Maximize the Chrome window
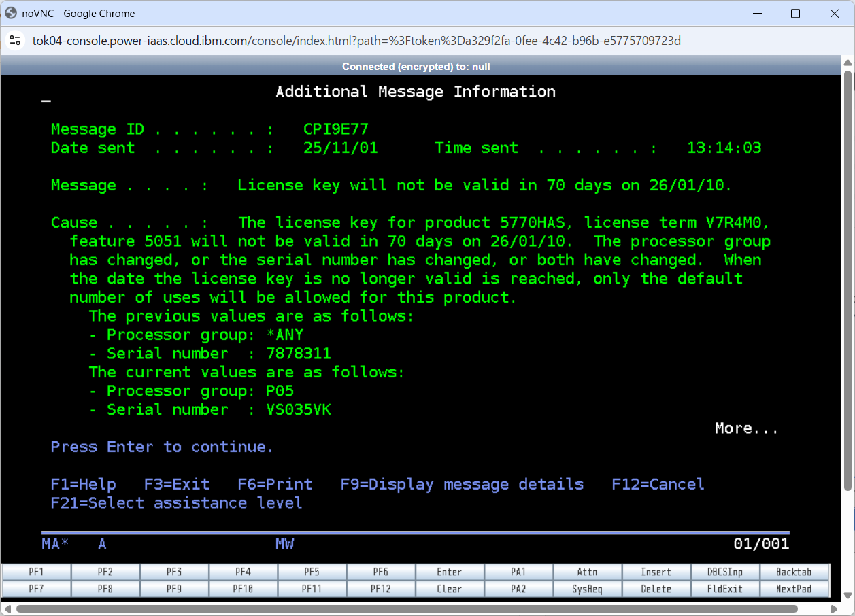 click(x=795, y=13)
